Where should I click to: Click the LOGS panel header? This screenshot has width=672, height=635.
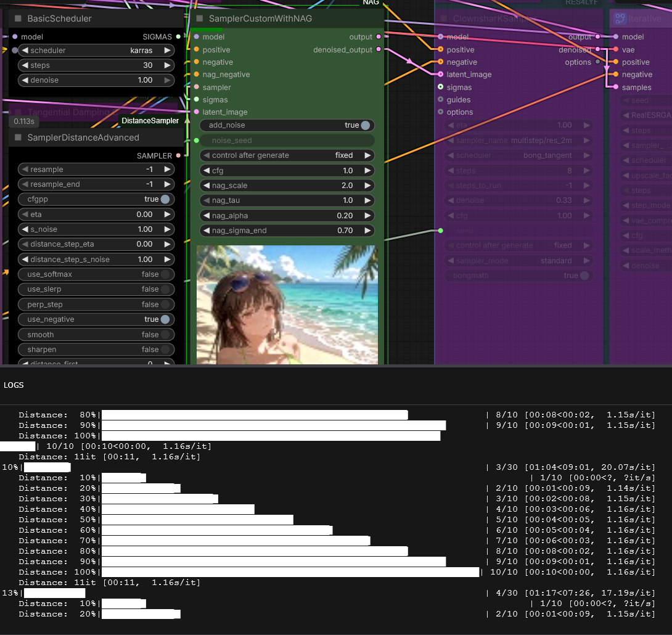14,385
